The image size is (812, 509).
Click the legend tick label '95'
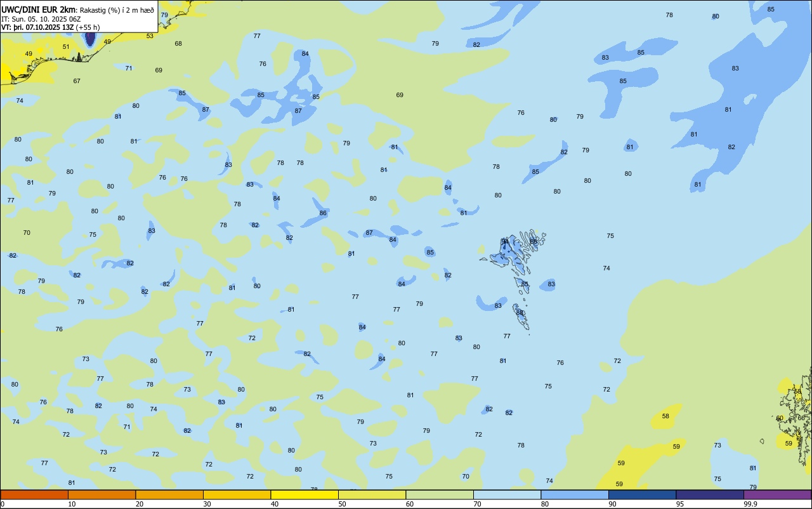point(680,504)
